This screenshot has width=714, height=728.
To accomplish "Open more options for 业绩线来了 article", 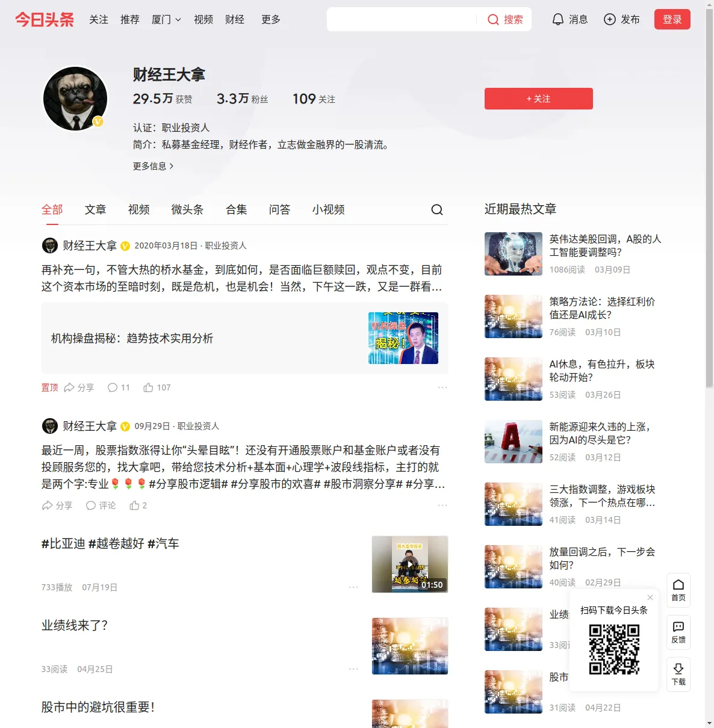I will point(353,669).
